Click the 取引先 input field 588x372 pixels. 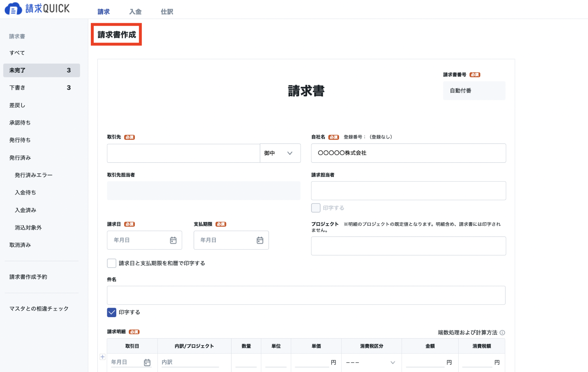[184, 153]
